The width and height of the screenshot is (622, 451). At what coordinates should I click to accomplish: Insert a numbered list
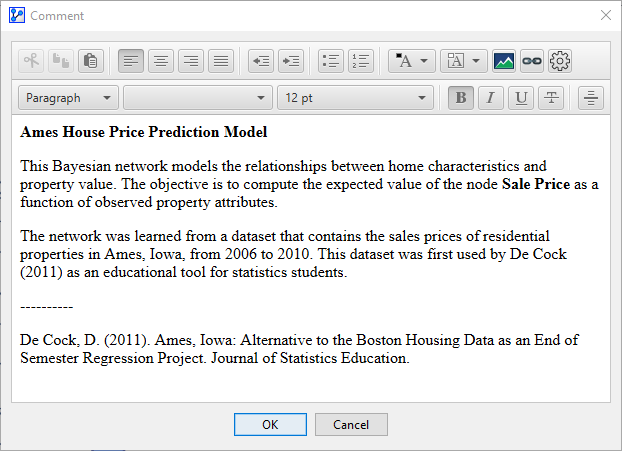(360, 61)
